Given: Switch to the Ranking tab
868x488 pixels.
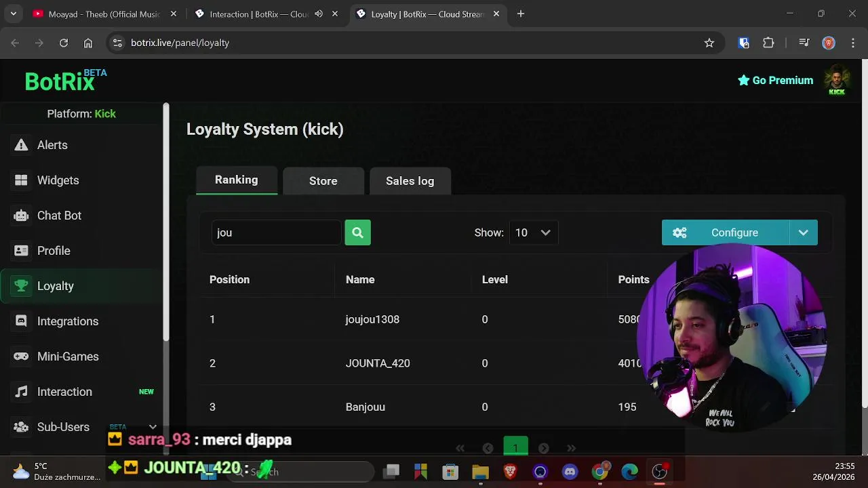Looking at the screenshot, I should click(237, 180).
